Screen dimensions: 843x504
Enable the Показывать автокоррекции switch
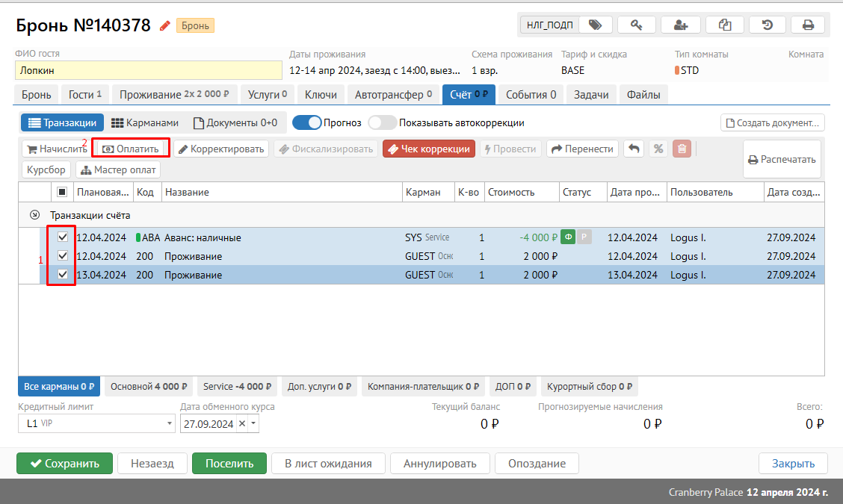pyautogui.click(x=382, y=122)
